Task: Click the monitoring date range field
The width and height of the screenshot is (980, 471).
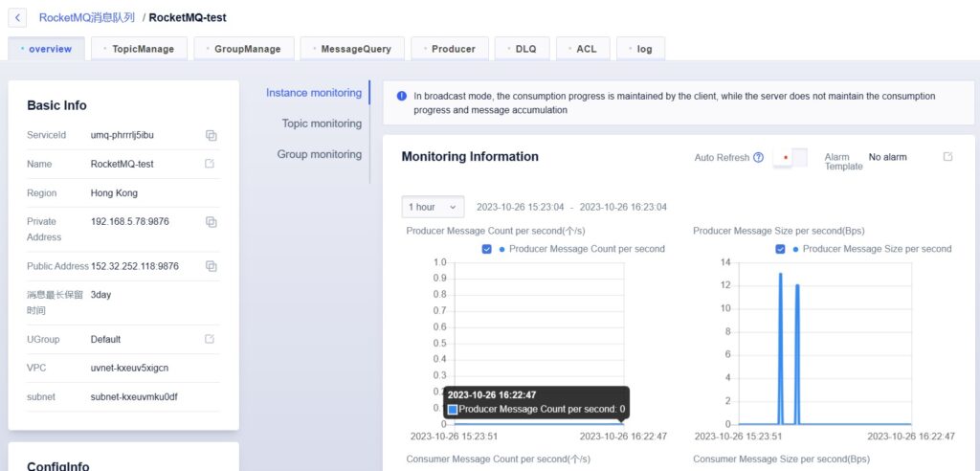Action: click(571, 207)
